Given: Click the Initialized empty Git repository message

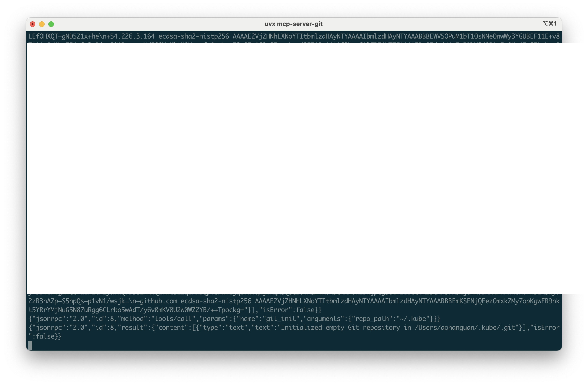Looking at the screenshot, I should tap(341, 327).
